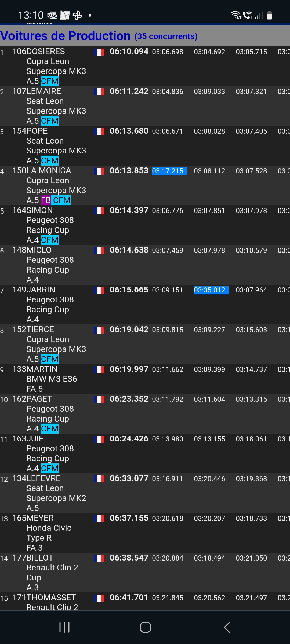
Task: Tap total time 06:38.547 for BILLOT
Action: (x=129, y=558)
